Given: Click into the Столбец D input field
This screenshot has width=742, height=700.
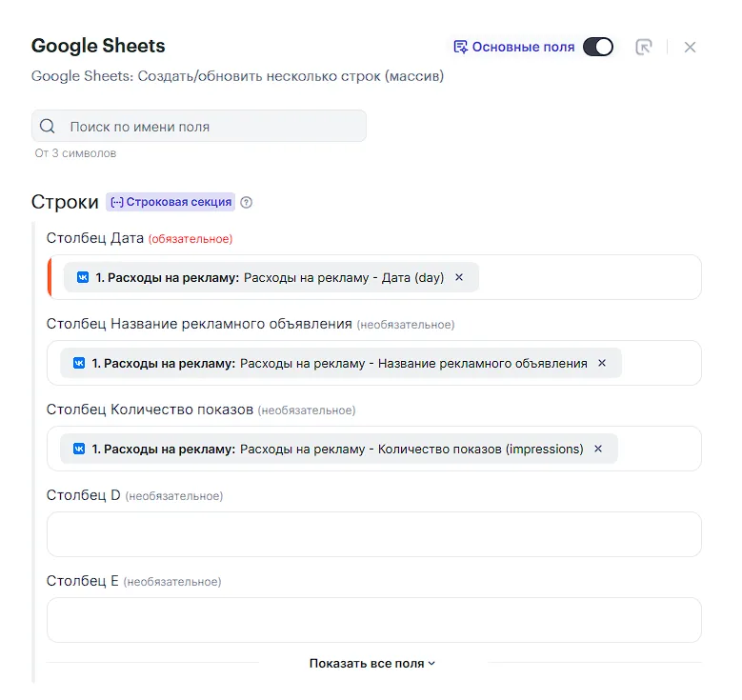Looking at the screenshot, I should (x=373, y=534).
